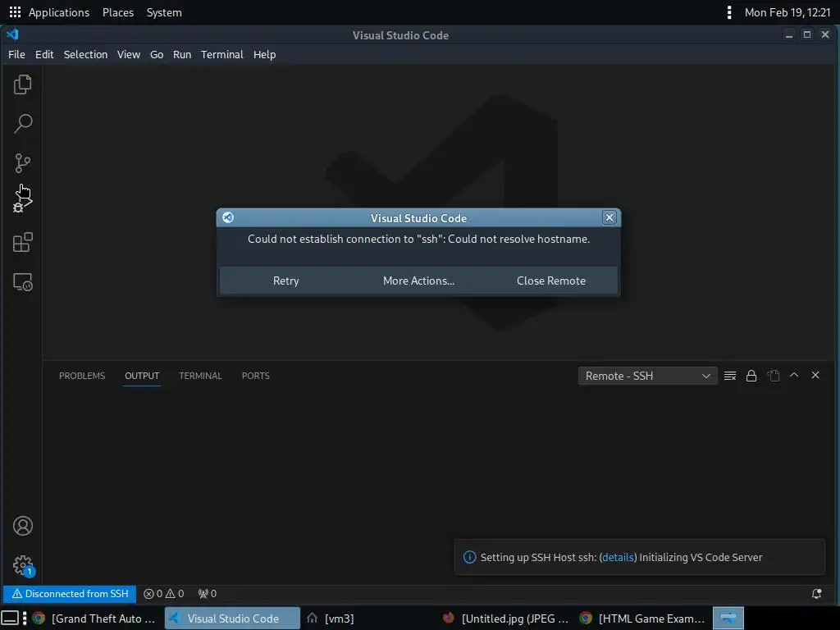The width and height of the screenshot is (840, 630).
Task: Click the Visual Studio Code taskbar button
Action: point(232,619)
